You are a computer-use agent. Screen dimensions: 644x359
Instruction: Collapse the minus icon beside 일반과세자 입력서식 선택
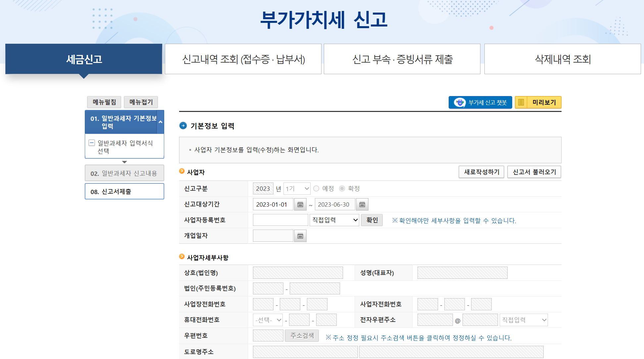(x=92, y=143)
